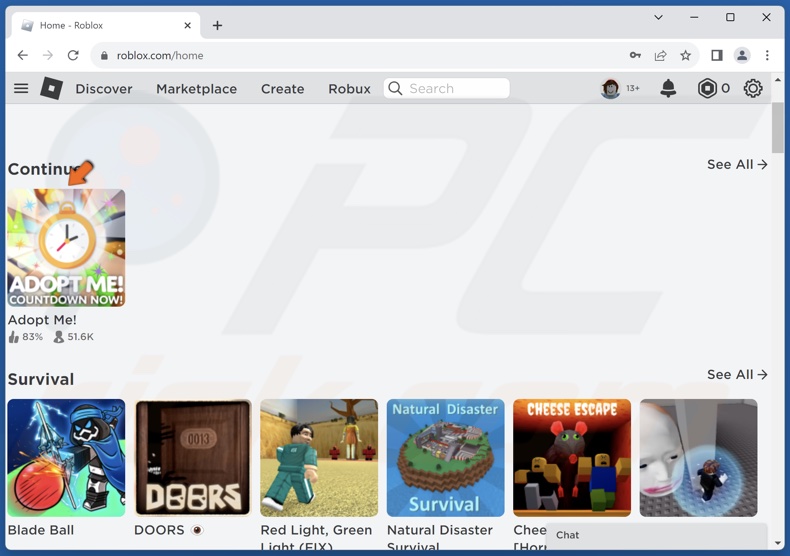Open the Chrome profile icon
Screen dimensions: 790x556
click(x=742, y=55)
